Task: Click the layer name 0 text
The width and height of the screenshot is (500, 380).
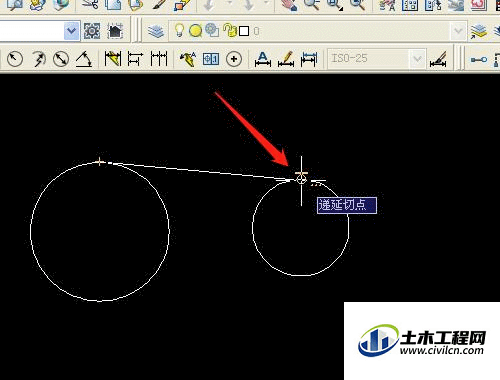Action: coord(256,31)
